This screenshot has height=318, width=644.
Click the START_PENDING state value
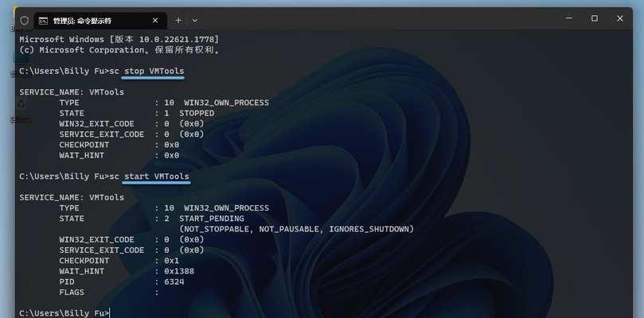(212, 219)
